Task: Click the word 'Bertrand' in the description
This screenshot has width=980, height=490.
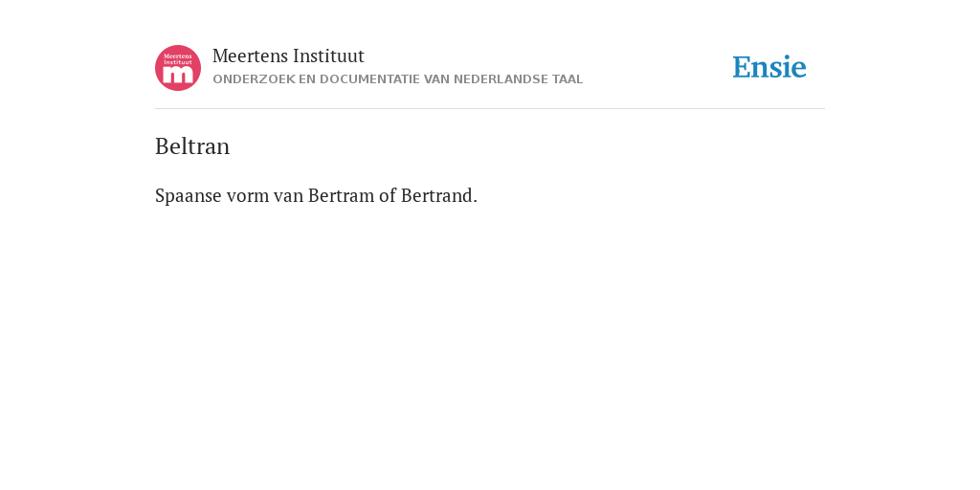Action: [x=438, y=195]
